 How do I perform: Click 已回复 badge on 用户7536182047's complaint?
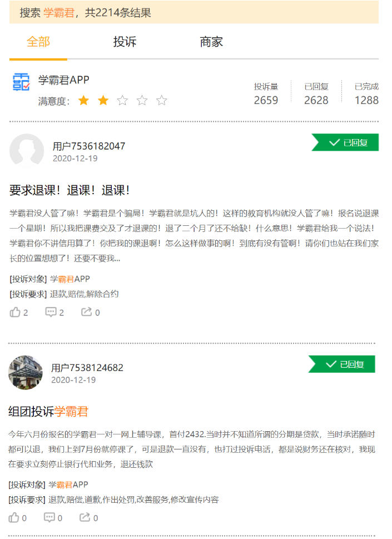pos(345,142)
